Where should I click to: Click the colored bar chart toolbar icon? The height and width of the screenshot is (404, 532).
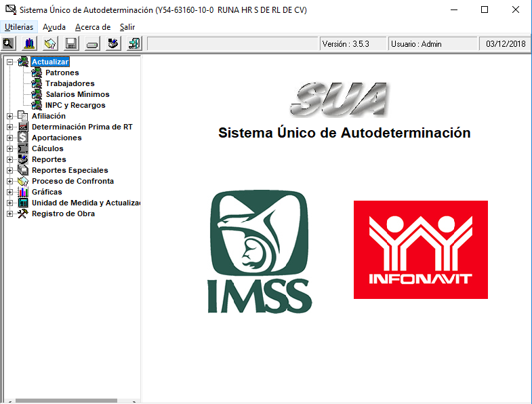tap(29, 43)
